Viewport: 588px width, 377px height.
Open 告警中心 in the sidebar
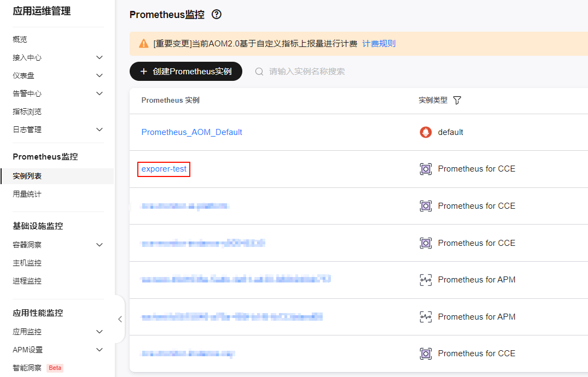(27, 93)
